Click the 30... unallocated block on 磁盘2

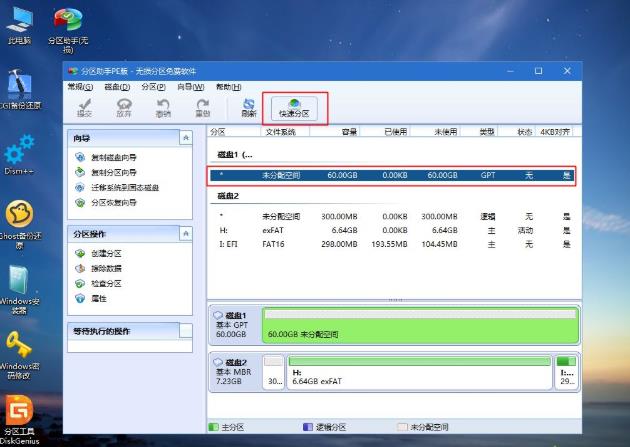[x=274, y=372]
